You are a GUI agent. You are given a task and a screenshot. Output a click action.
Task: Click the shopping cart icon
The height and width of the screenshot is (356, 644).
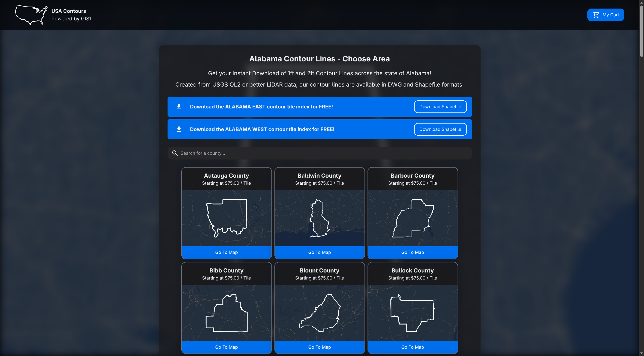(596, 15)
